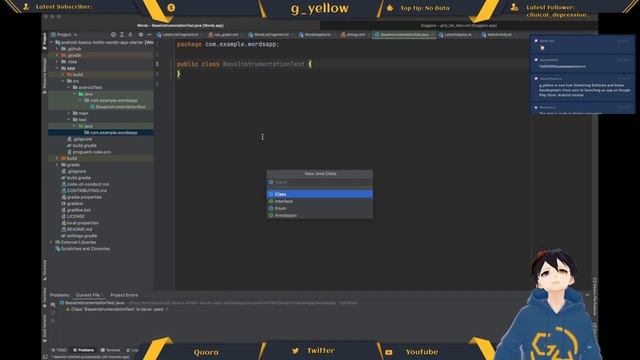Open the MainActivity.kt editor tab
Image resolution: width=640 pixels, height=360 pixels.
[498, 35]
